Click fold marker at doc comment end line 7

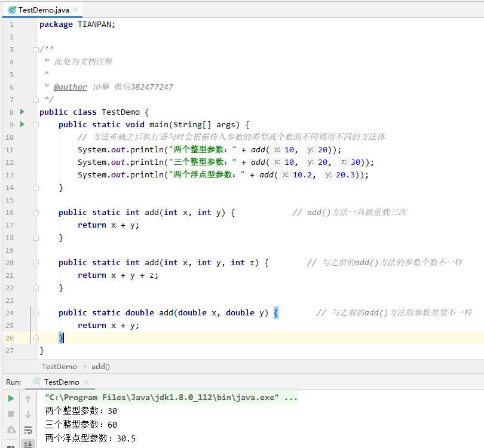pos(36,100)
